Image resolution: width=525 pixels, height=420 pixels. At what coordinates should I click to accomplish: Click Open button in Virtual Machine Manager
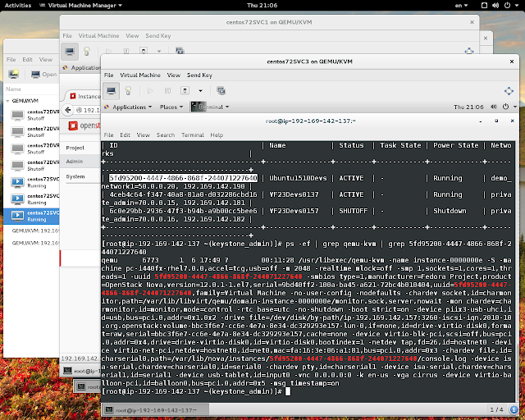click(x=43, y=75)
